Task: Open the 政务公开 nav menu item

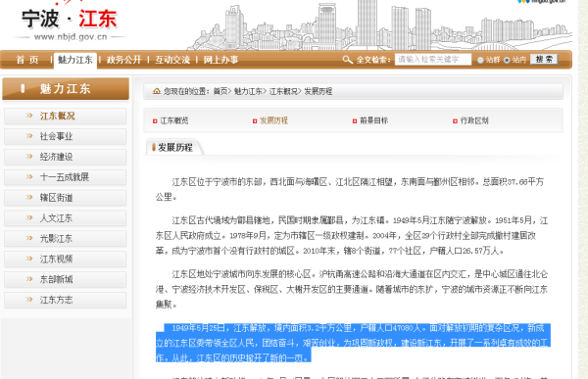Action: pos(123,60)
